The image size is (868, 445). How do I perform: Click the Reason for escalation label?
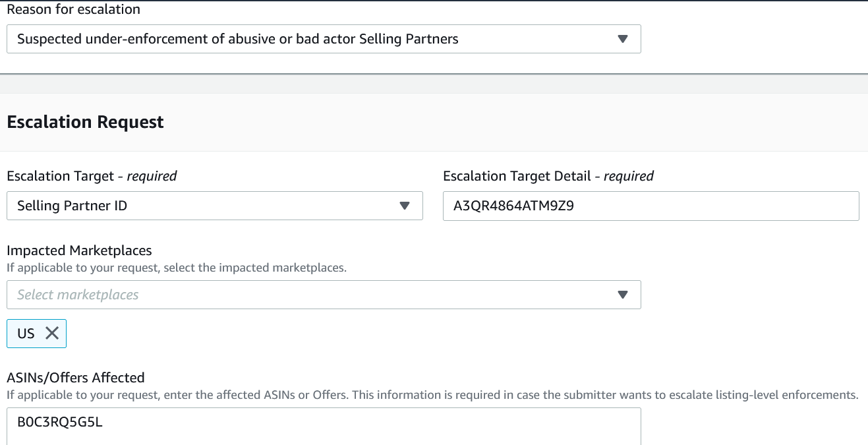click(73, 9)
